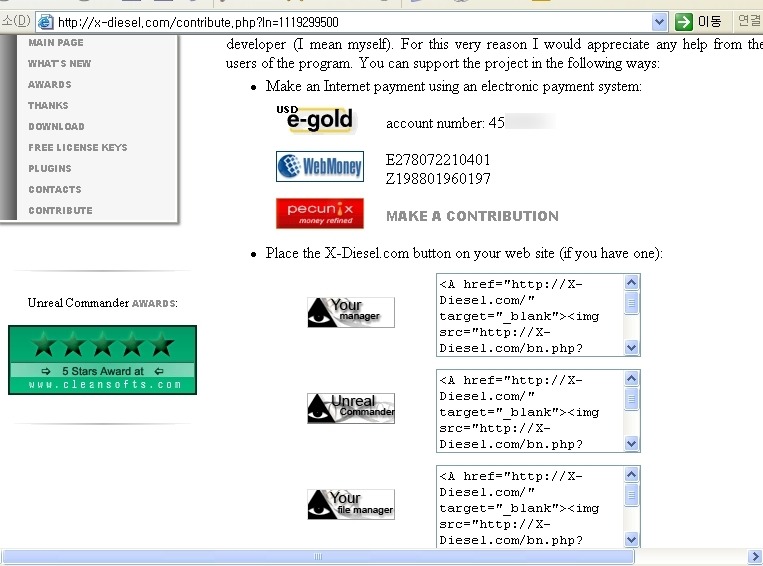Select the PLUGINS navigation link
Image resolution: width=763 pixels, height=566 pixels.
(x=50, y=169)
